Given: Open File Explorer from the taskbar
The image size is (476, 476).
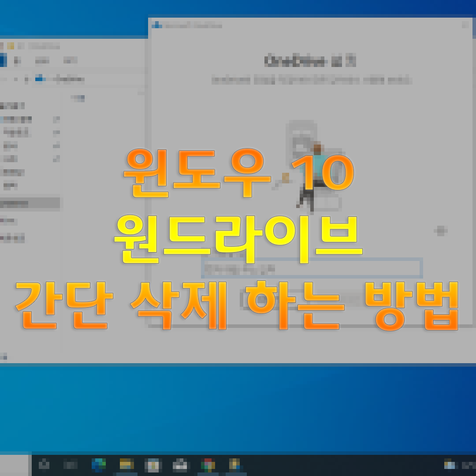Looking at the screenshot, I should [x=126, y=465].
